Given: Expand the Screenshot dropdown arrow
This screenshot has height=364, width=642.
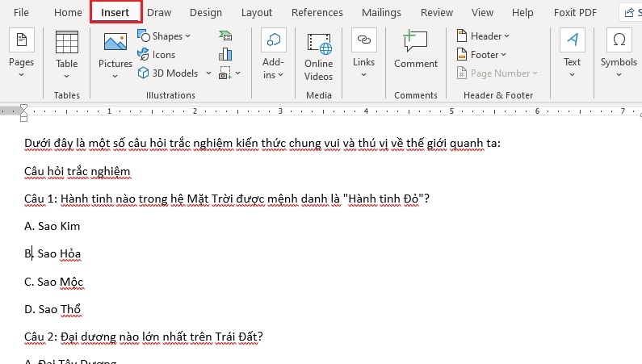Looking at the screenshot, I should tap(238, 73).
